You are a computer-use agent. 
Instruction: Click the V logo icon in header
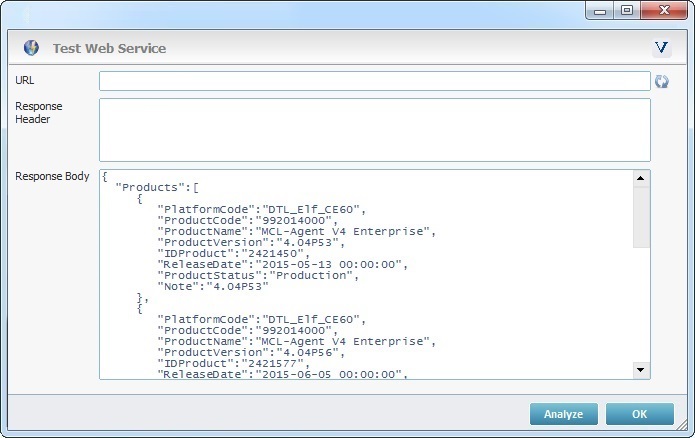tap(661, 48)
